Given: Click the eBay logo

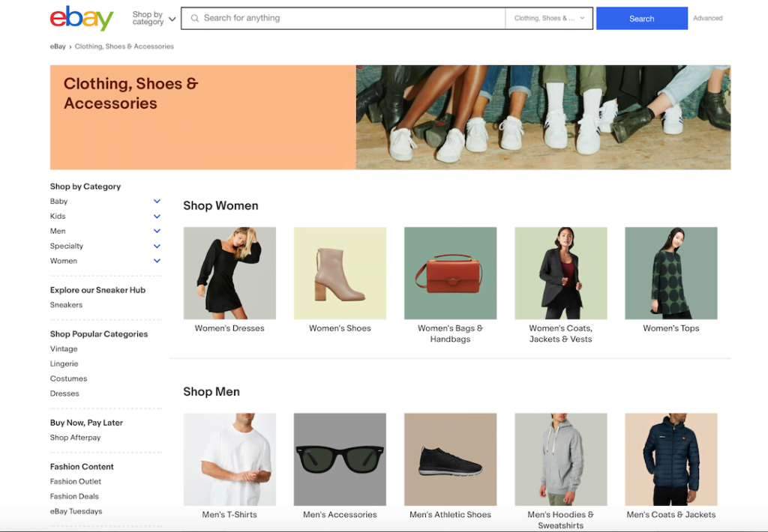Looking at the screenshot, I should pos(82,18).
